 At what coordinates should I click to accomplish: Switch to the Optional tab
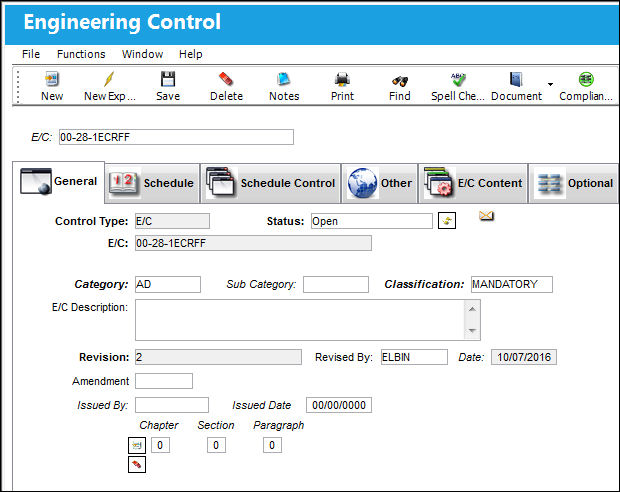[573, 184]
